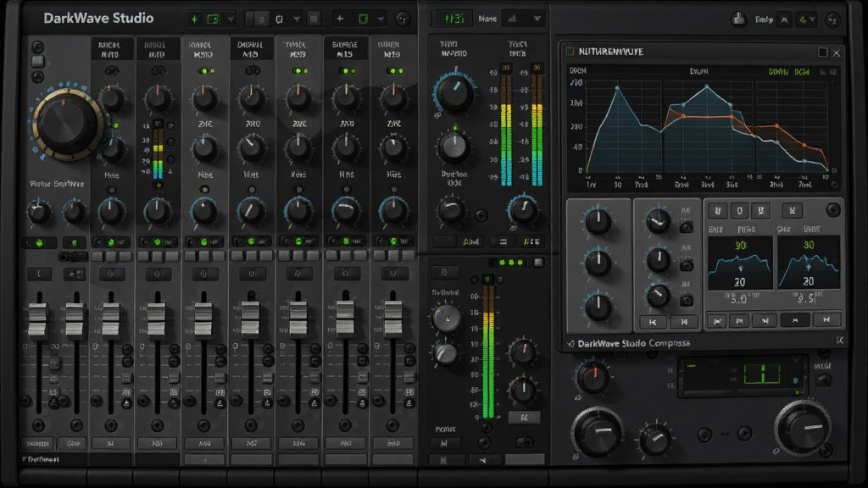This screenshot has height=488, width=868.
Task: Click the first blue peak node on the envelope graph
Action: click(x=618, y=87)
